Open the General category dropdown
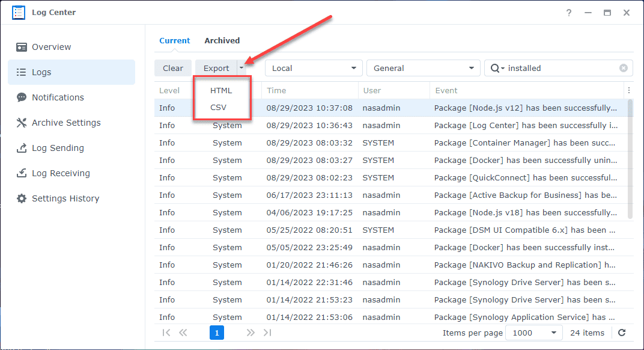The image size is (644, 350). 423,67
